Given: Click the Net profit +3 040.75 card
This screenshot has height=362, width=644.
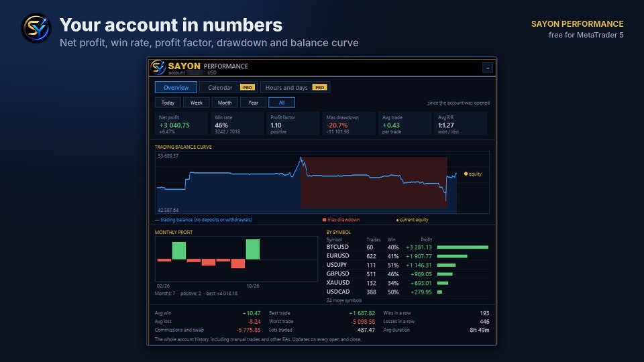Looking at the screenshot, I should [x=181, y=123].
